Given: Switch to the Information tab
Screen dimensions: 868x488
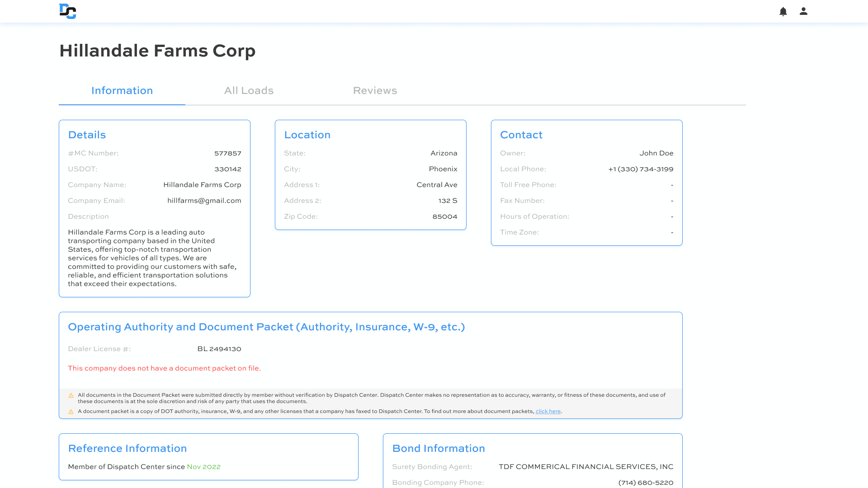Looking at the screenshot, I should point(122,90).
